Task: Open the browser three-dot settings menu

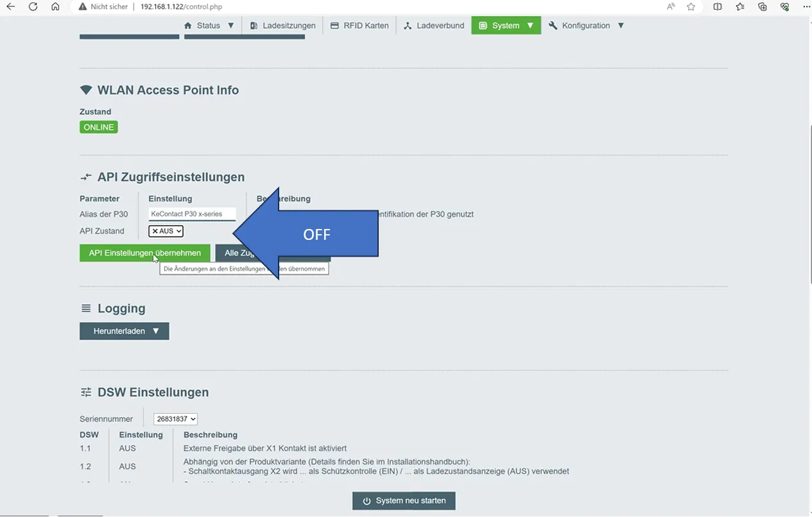Action: click(x=807, y=6)
